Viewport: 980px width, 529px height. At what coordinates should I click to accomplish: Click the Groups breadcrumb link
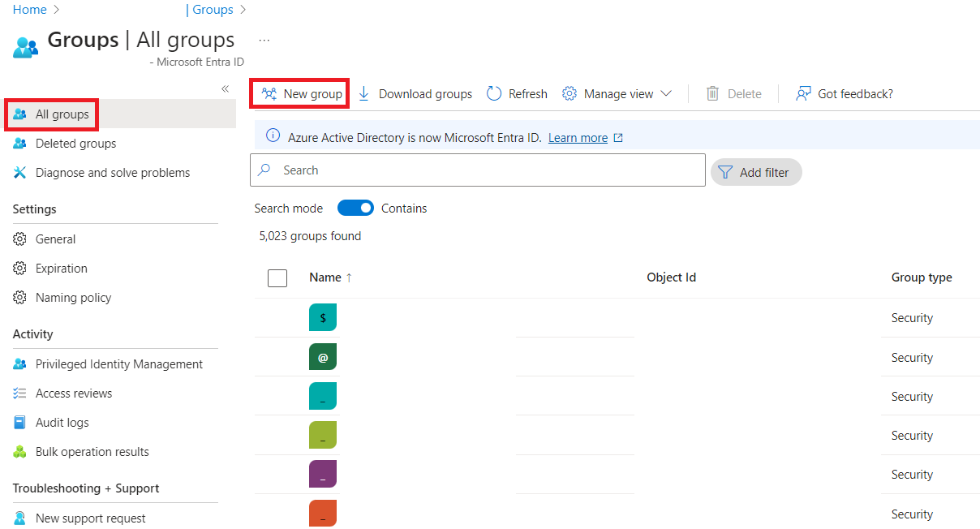213,10
